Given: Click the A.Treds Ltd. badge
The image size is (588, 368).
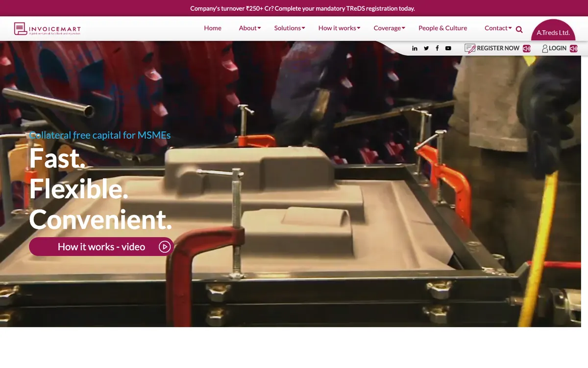Looking at the screenshot, I should tap(553, 31).
